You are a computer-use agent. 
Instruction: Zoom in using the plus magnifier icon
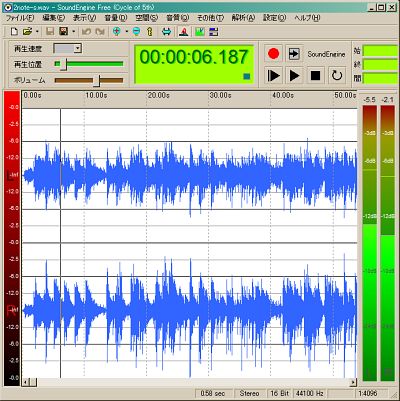point(117,32)
